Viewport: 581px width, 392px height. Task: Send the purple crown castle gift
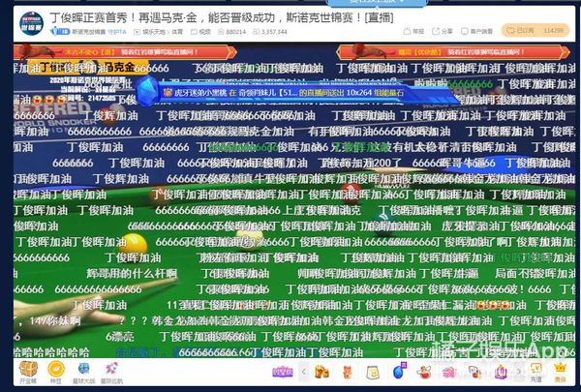click(x=501, y=372)
